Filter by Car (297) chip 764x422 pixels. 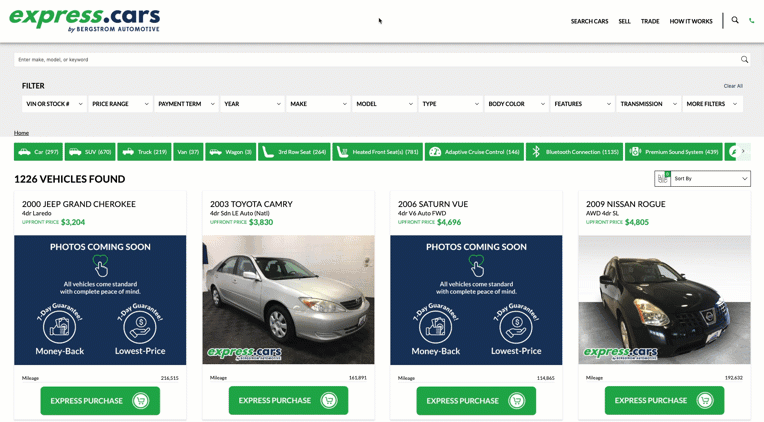click(x=38, y=152)
